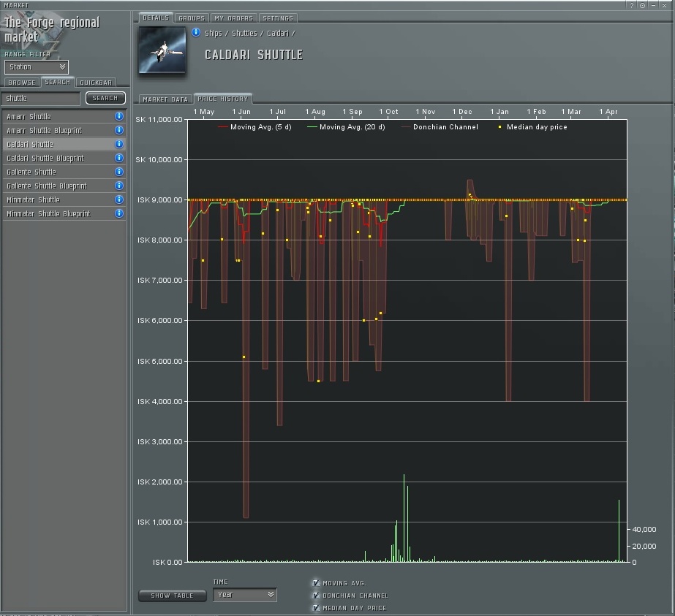Click the shuttle search input field
Screen dimensions: 675x616
pos(42,99)
